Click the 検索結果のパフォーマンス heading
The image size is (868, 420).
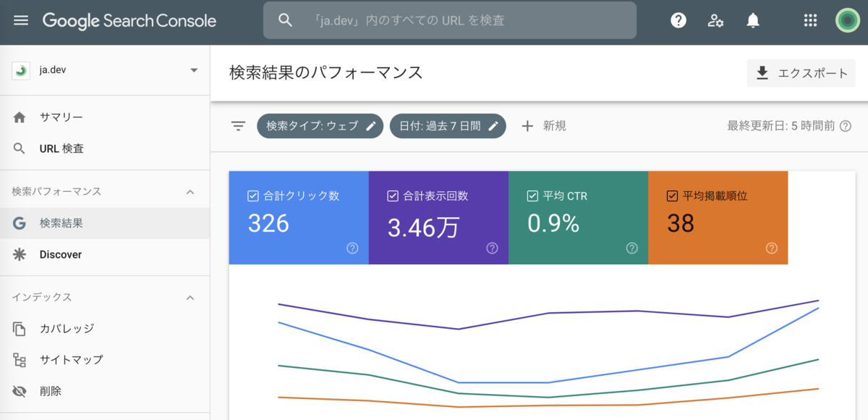click(326, 72)
